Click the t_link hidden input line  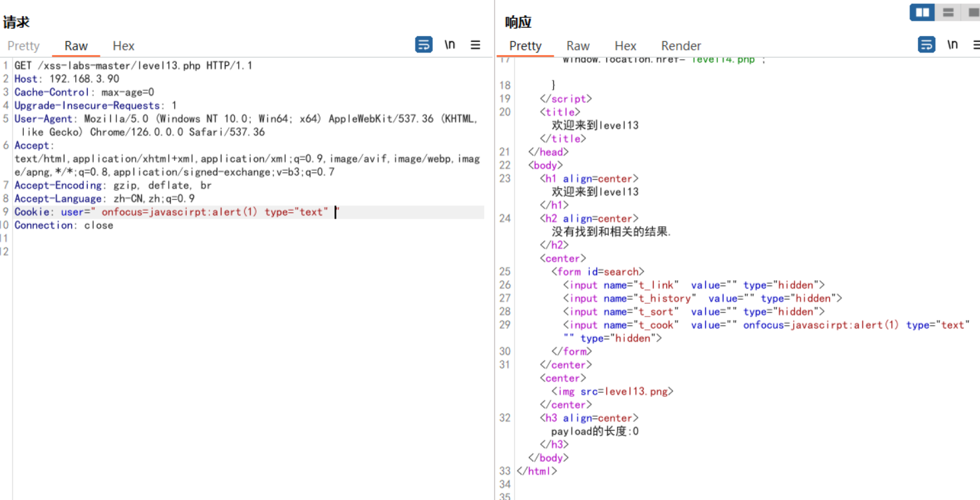693,285
